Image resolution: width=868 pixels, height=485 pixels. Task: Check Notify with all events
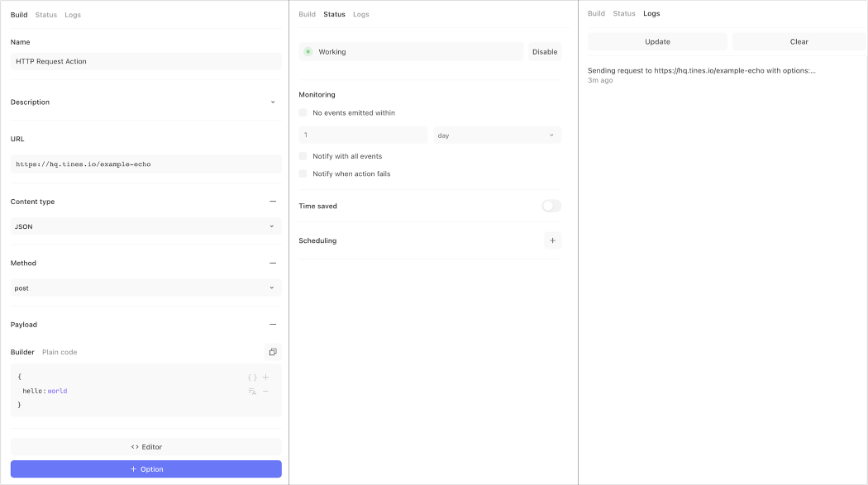pyautogui.click(x=303, y=156)
